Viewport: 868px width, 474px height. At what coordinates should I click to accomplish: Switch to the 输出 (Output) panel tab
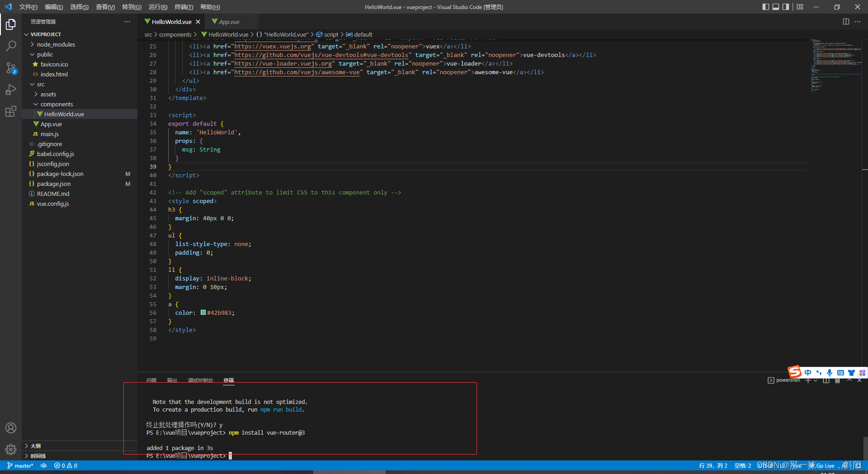pos(172,380)
